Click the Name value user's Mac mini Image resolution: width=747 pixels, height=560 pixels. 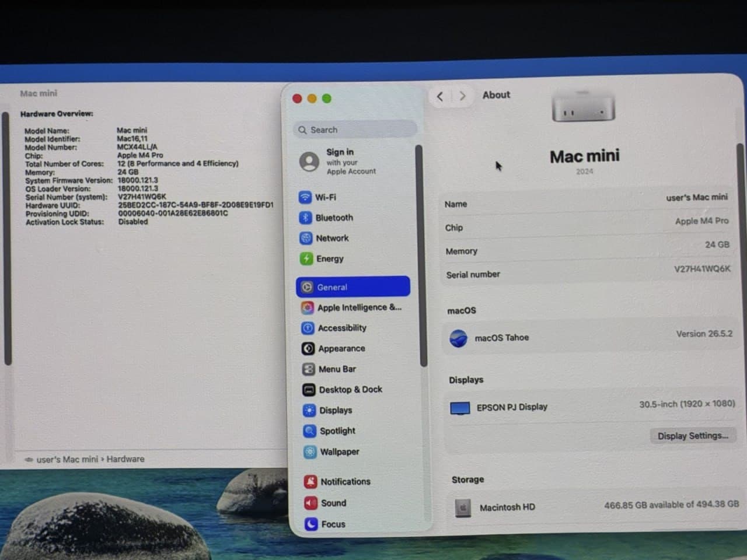pyautogui.click(x=697, y=197)
